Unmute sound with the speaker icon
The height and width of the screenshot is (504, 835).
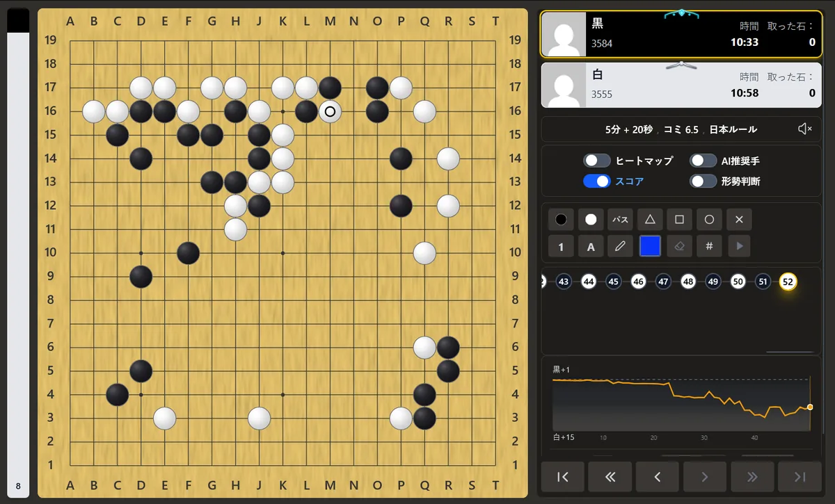(805, 129)
